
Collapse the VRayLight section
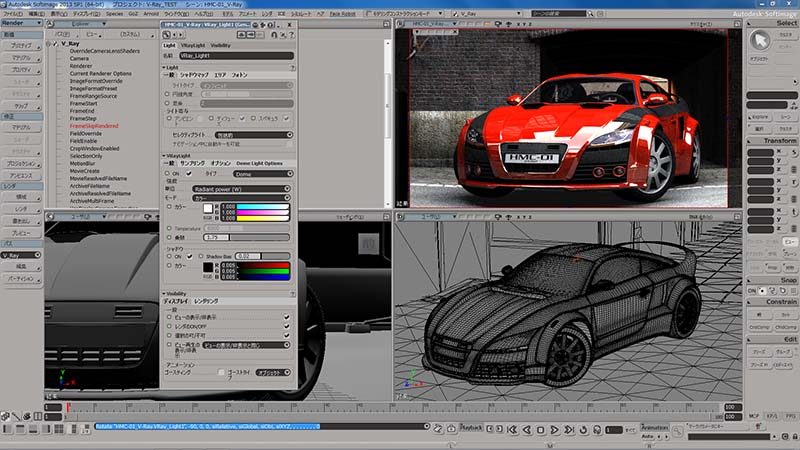[x=164, y=156]
